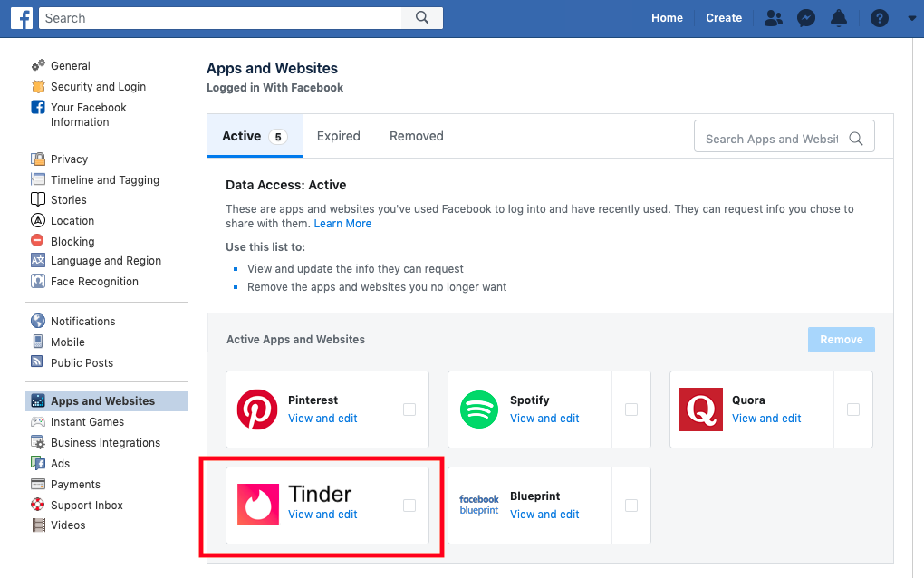The image size is (924, 578).
Task: Click the Stories book icon
Action: [38, 199]
